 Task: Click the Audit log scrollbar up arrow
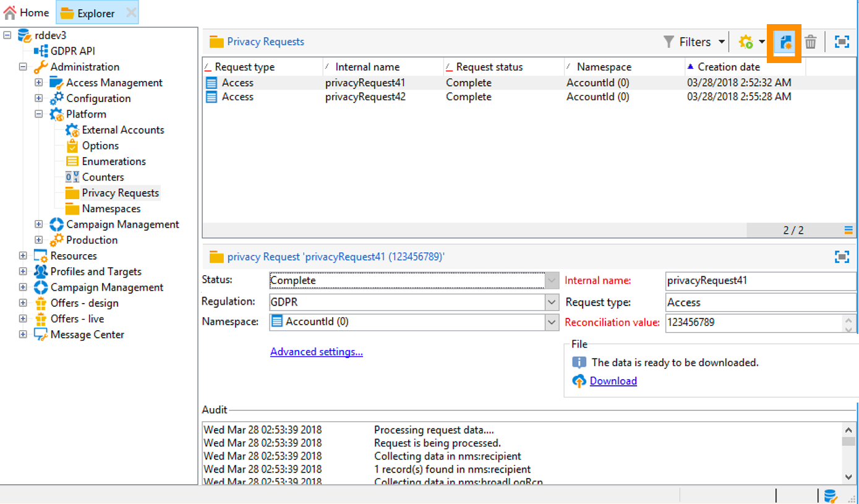click(x=849, y=429)
